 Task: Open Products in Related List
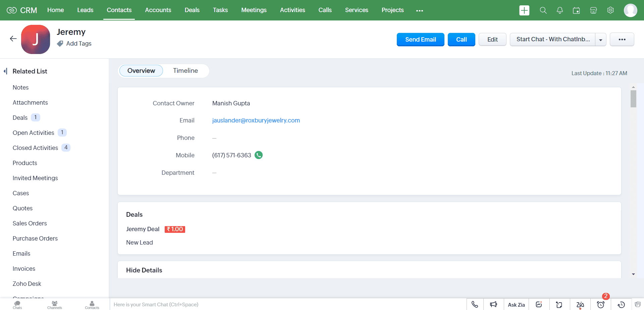click(x=25, y=163)
